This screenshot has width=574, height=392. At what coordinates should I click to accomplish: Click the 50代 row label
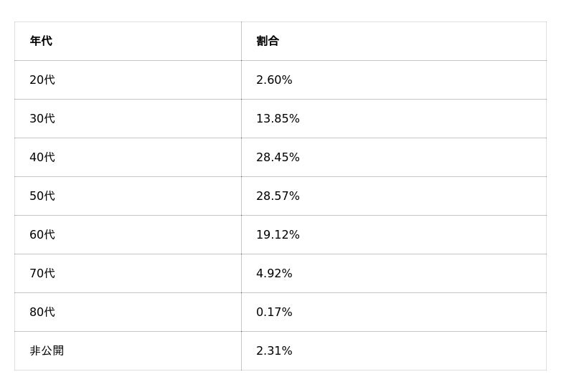[42, 196]
